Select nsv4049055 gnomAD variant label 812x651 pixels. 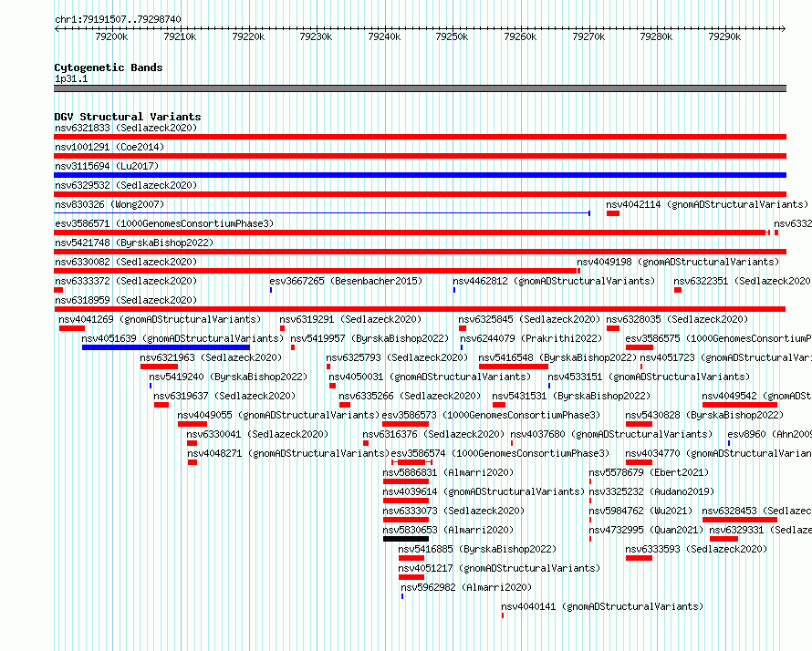pos(278,415)
